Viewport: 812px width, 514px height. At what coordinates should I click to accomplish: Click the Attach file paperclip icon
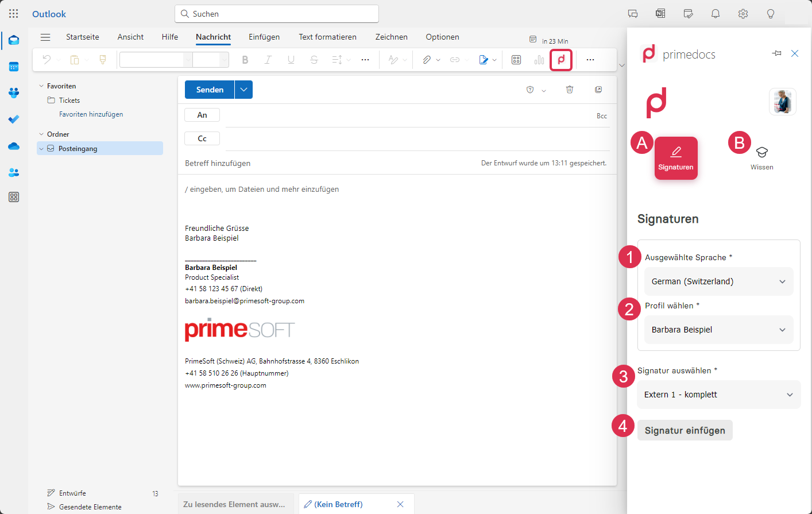(x=427, y=60)
